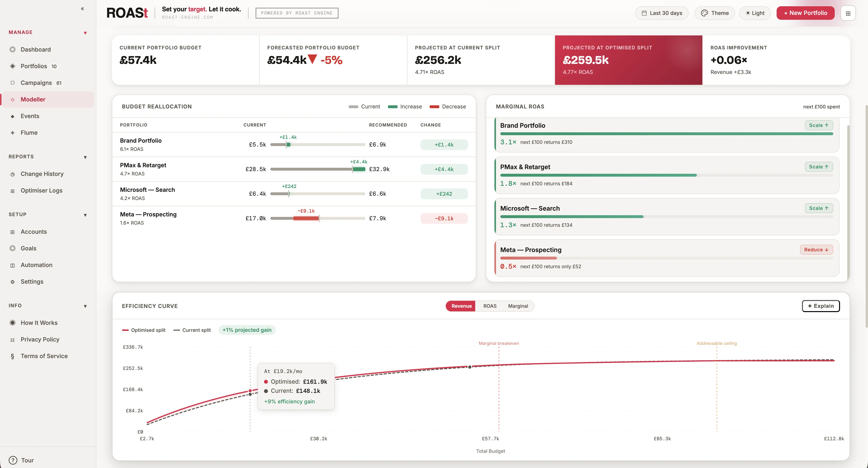Screen dimensions: 868x468
Task: Open Change History report
Action: coord(42,174)
